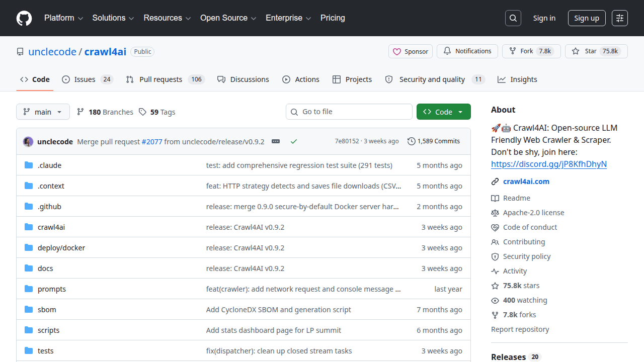
Task: Open the Insights tab
Action: [517, 79]
